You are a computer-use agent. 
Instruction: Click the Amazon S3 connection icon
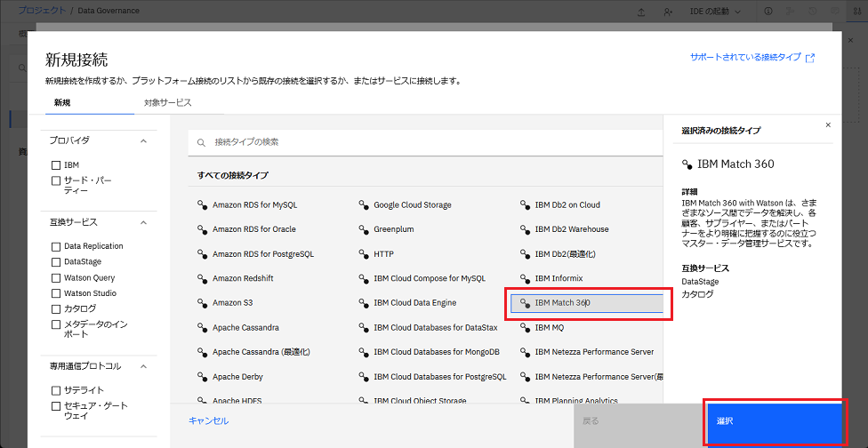(x=202, y=303)
